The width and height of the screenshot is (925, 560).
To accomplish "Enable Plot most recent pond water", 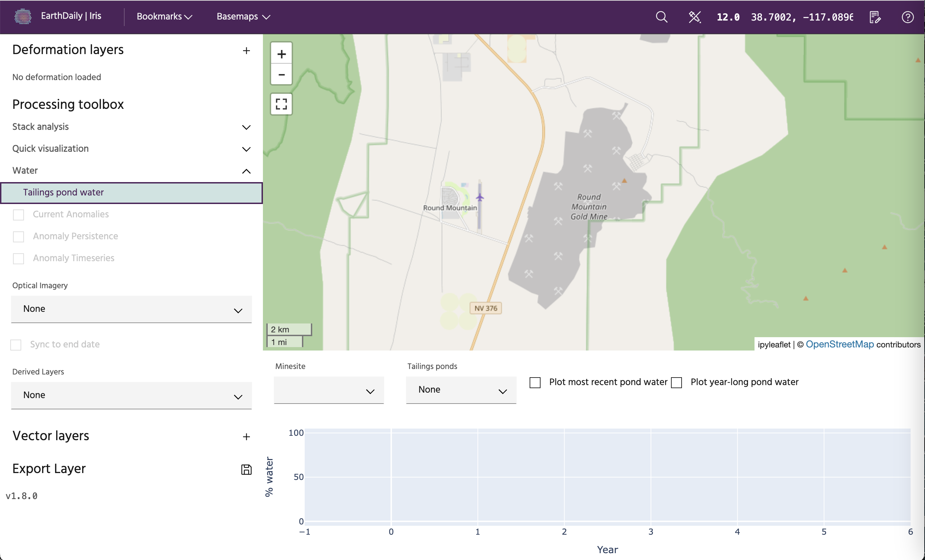I will pyautogui.click(x=535, y=382).
